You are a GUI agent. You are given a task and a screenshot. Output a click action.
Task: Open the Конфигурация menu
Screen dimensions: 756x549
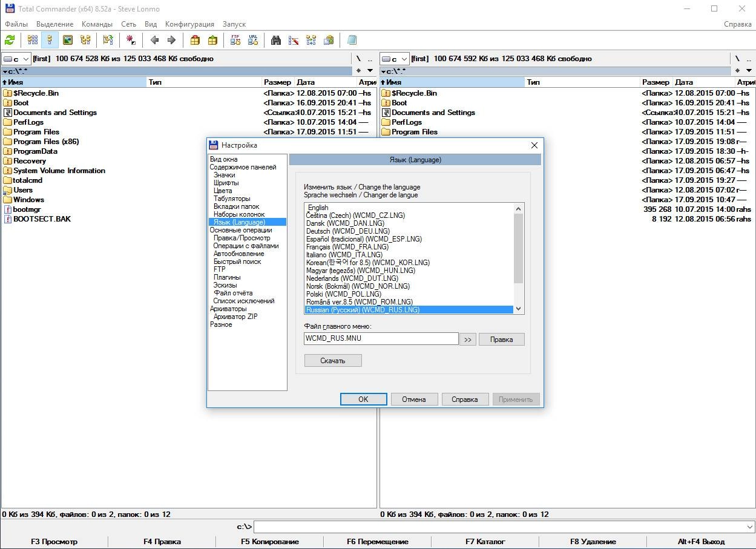(189, 24)
